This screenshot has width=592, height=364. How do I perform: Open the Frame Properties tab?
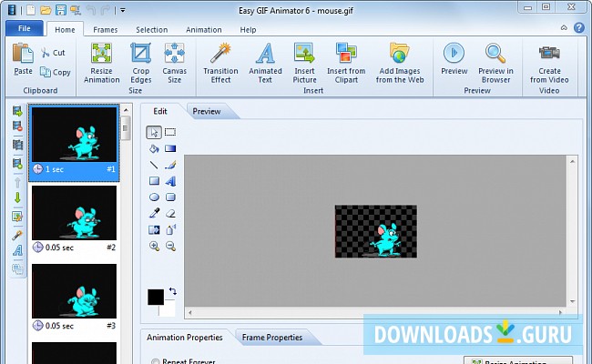click(272, 338)
